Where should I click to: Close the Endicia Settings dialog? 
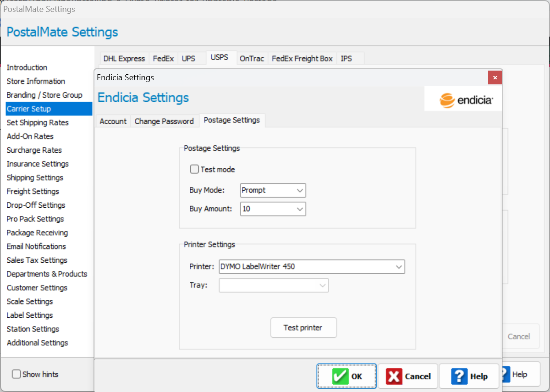point(495,78)
